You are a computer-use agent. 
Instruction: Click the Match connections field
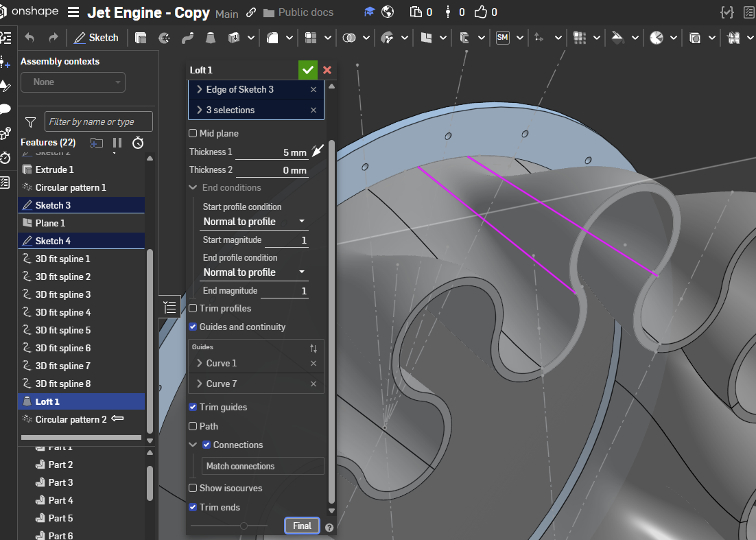click(x=263, y=466)
